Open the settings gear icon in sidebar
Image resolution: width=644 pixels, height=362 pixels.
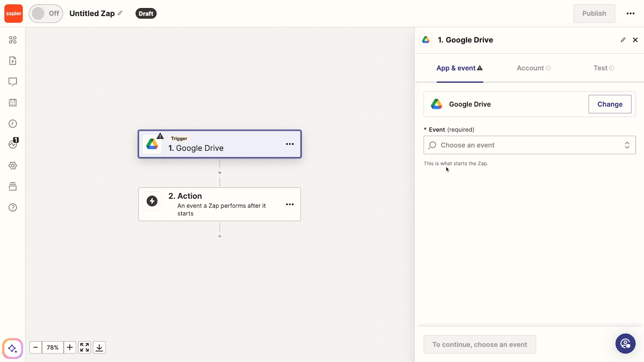(x=13, y=166)
